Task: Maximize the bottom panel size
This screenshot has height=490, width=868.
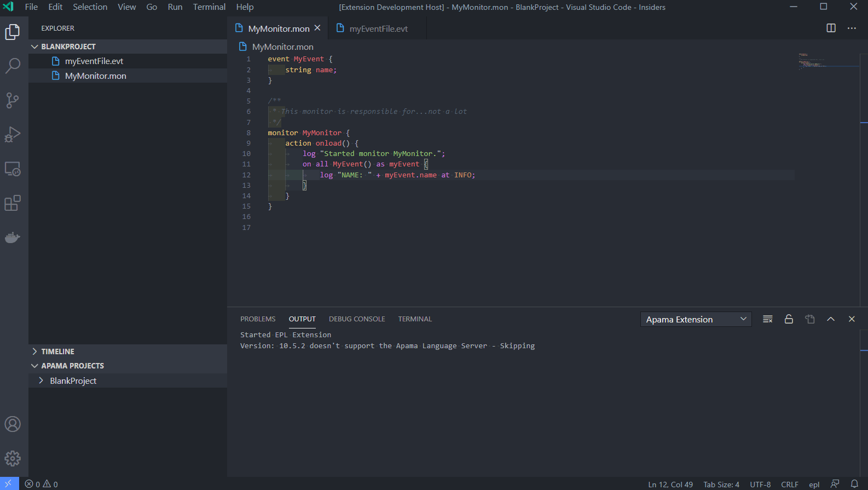Action: [831, 319]
